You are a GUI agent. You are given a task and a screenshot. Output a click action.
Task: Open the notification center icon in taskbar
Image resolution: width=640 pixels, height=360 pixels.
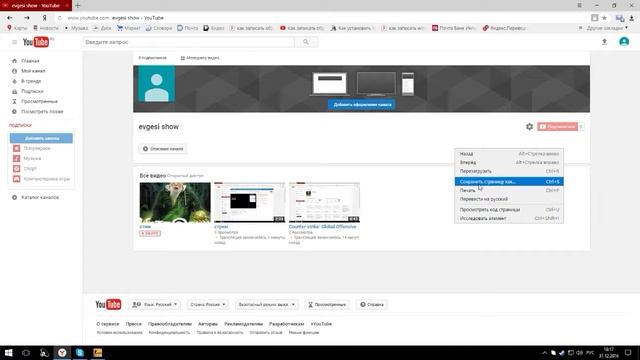point(628,353)
